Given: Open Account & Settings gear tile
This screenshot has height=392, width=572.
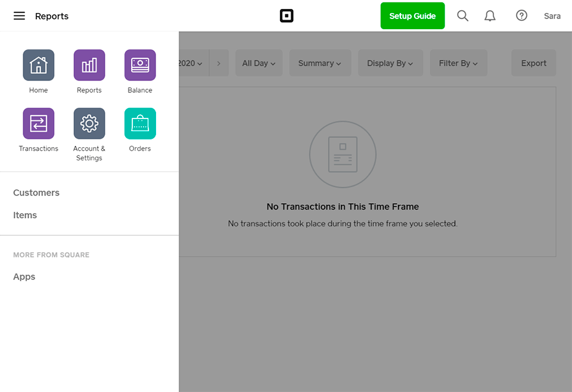Looking at the screenshot, I should 89,123.
